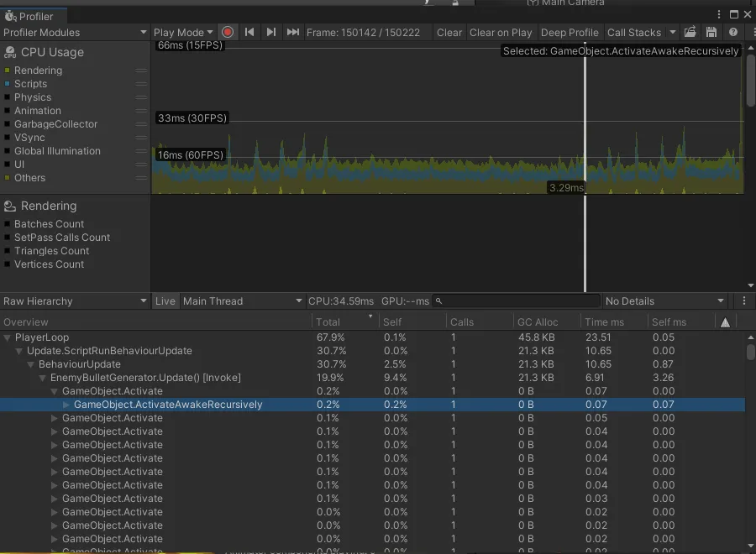The image size is (756, 554).
Task: Collapse the PlayerLoop tree row
Action: 8,337
